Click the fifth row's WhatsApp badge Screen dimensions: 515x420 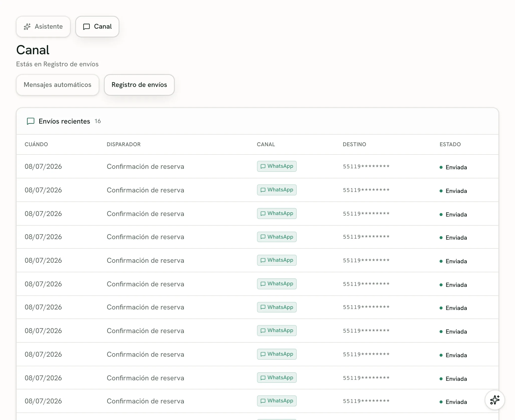tap(277, 260)
